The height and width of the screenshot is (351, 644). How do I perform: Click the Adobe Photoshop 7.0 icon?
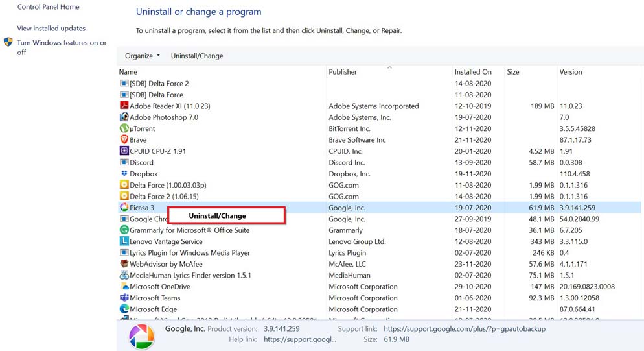(124, 117)
